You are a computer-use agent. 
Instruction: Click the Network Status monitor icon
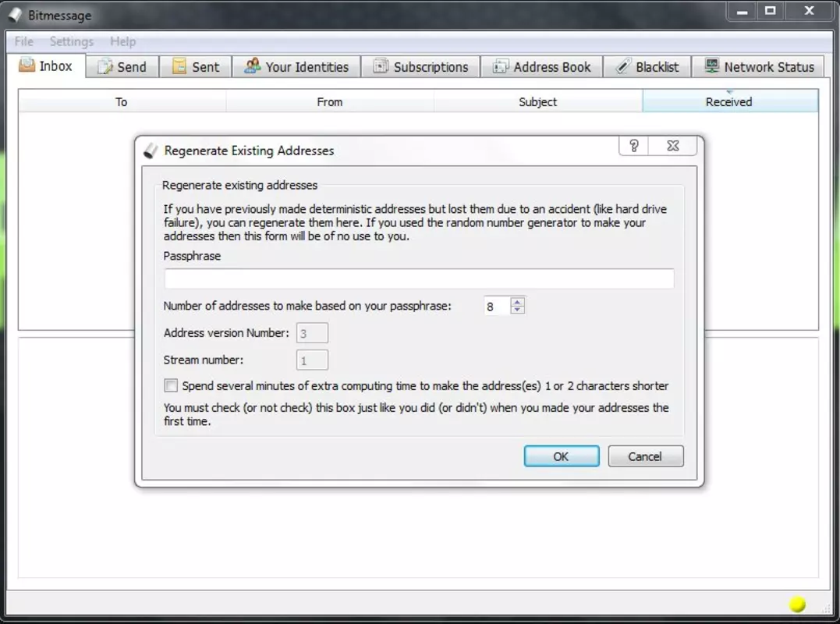tap(711, 66)
